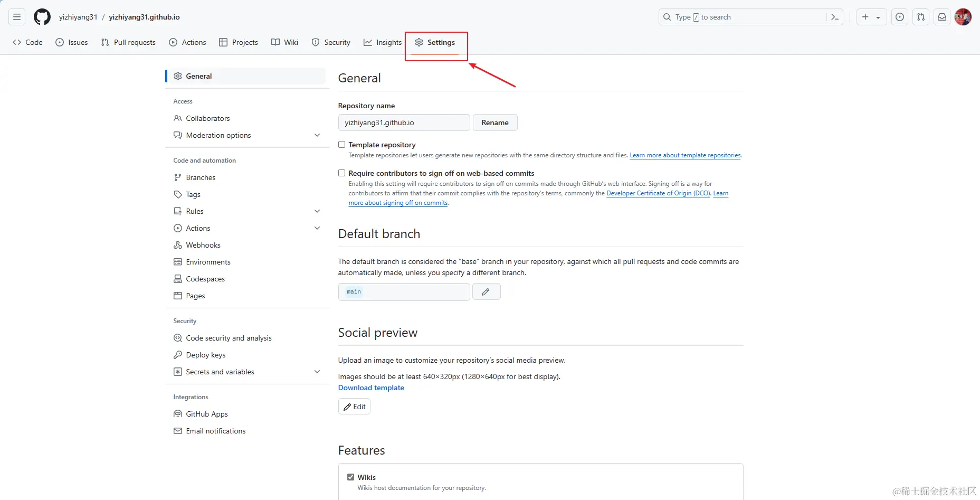Expand the create new dropdown arrow
Viewport: 980px width, 500px height.
[878, 17]
